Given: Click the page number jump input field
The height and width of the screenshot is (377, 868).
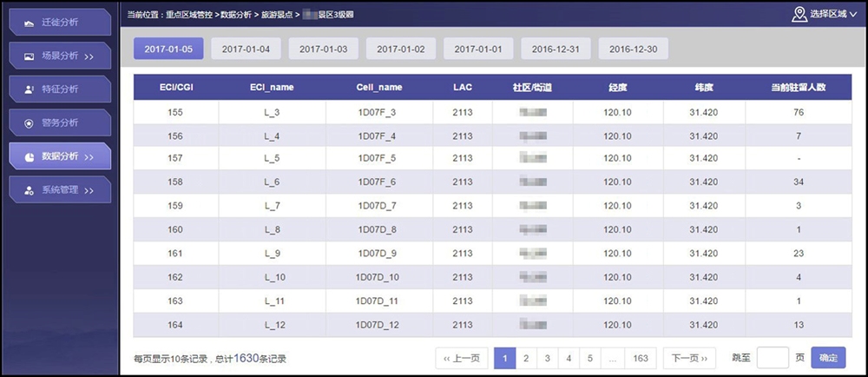Looking at the screenshot, I should (x=772, y=358).
